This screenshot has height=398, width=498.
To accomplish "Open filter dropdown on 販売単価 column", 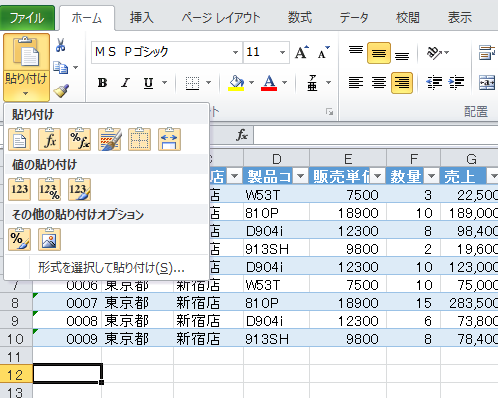I will click(x=378, y=176).
